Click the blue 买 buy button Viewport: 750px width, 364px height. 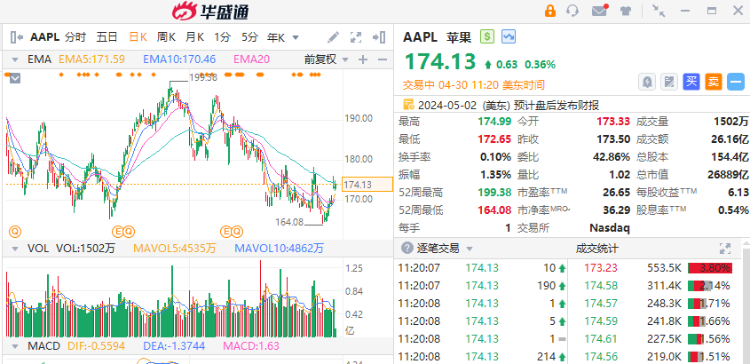pos(691,82)
